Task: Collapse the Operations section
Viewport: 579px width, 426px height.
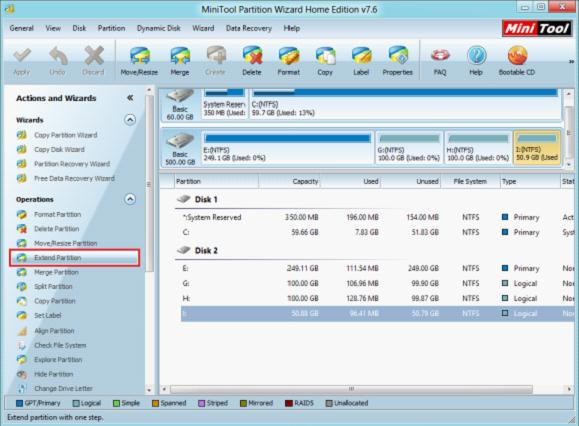Action: 130,199
